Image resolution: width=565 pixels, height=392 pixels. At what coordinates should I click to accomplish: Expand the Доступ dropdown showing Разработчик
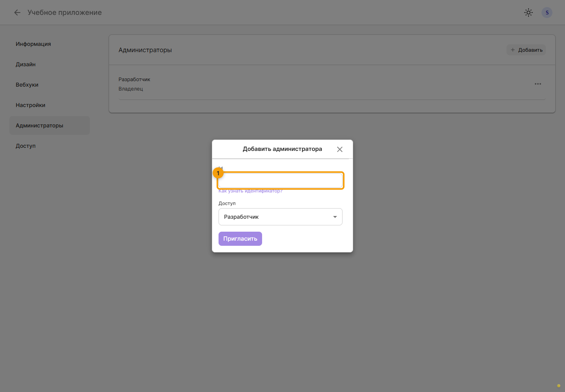[x=281, y=217]
